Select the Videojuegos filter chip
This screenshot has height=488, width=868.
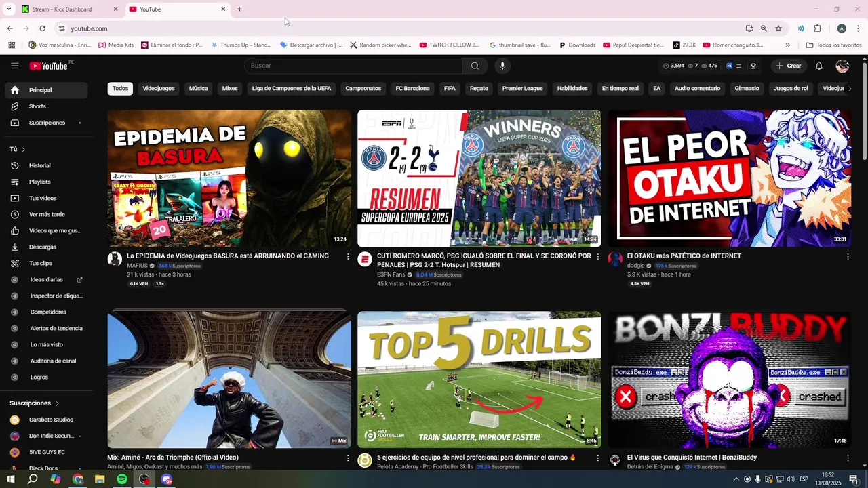[x=159, y=88]
